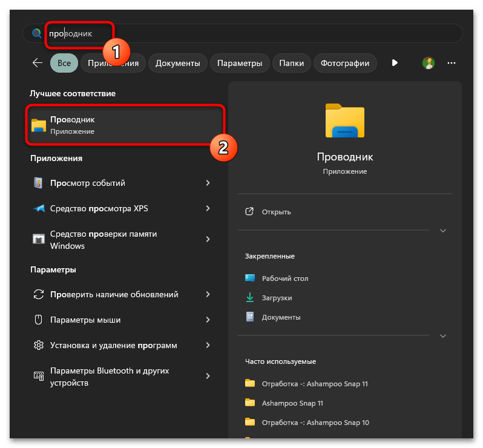Click the memory check tool icon
The height and width of the screenshot is (448, 483).
39,239
